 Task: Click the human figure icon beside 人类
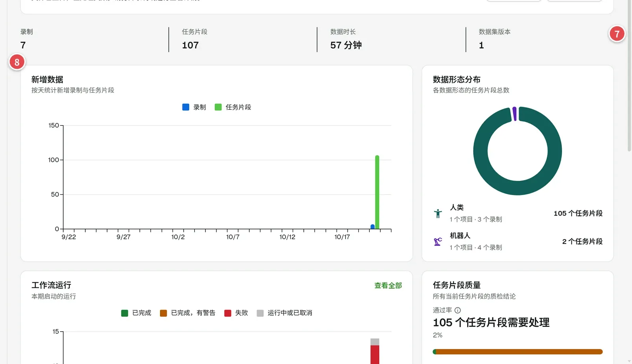click(x=438, y=214)
